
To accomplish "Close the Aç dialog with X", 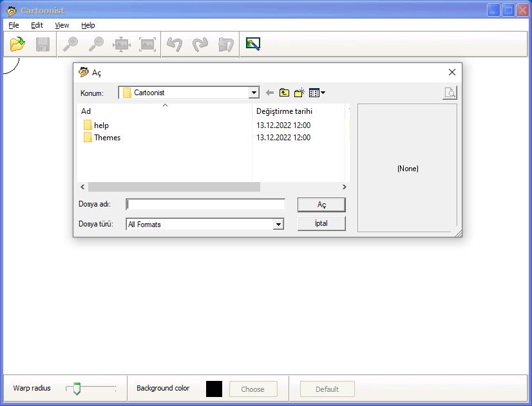I will [452, 72].
